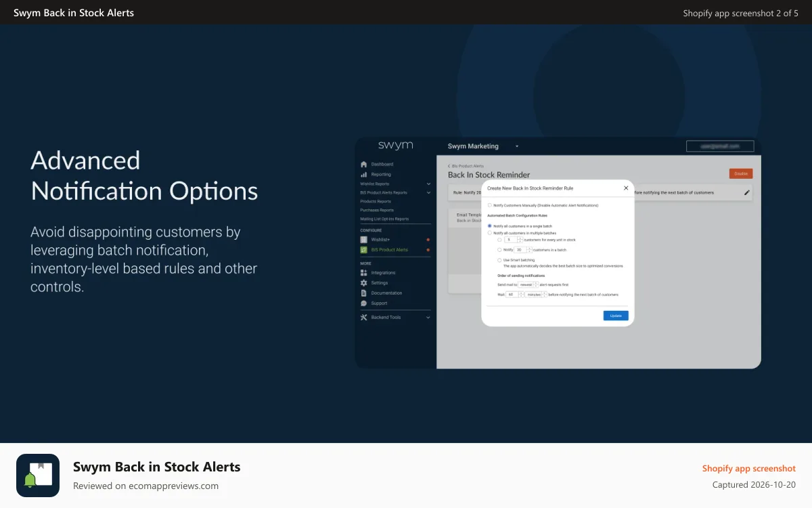Expand BIS Product Alerts Reports chevron
This screenshot has width=812, height=508.
[x=428, y=192]
